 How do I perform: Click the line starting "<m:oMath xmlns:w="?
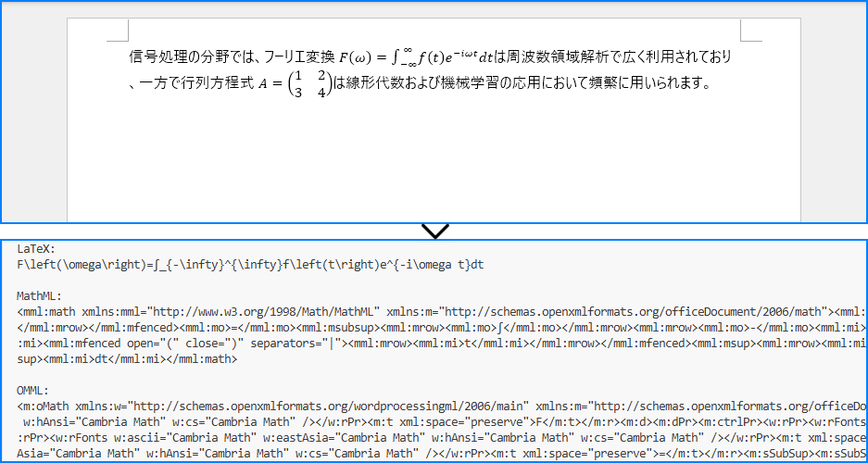pos(442,407)
